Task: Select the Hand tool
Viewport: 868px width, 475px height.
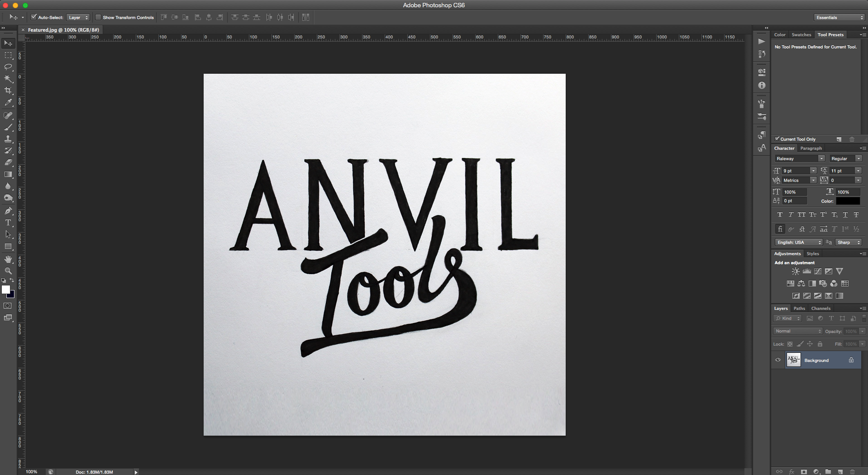Action: [8, 259]
